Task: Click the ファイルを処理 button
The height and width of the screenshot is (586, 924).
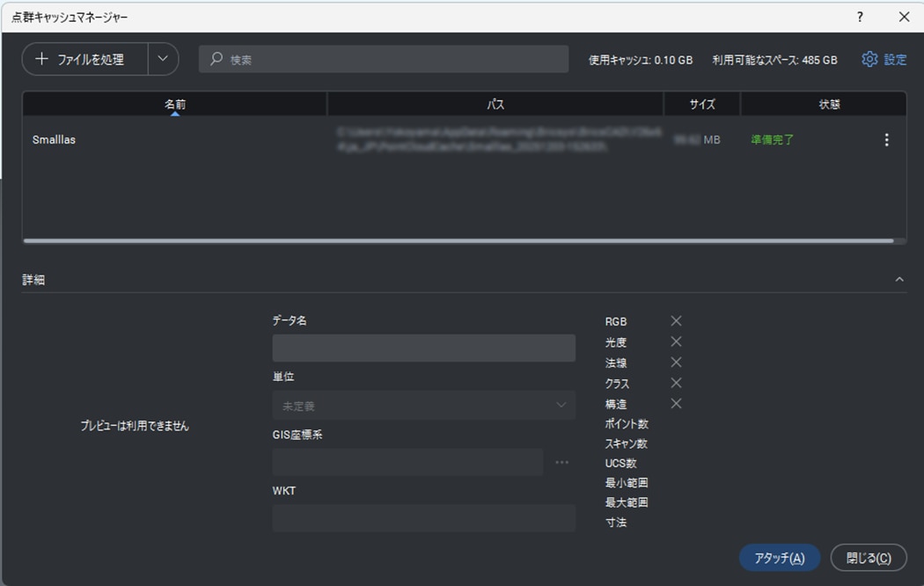Action: 85,59
